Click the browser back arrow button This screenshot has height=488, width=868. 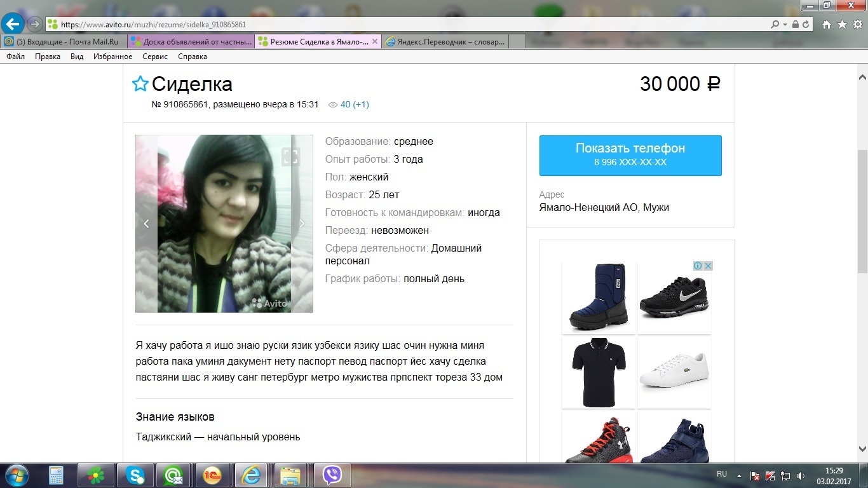click(13, 24)
